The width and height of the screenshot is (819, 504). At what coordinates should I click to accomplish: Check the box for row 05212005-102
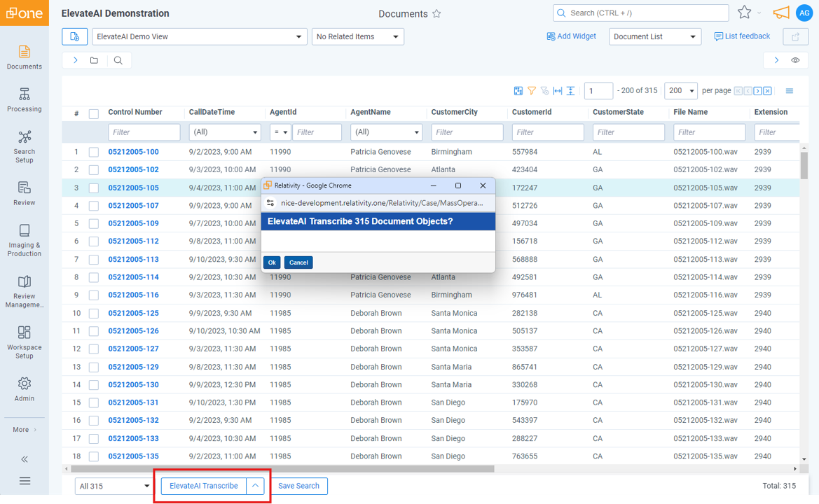pos(94,170)
